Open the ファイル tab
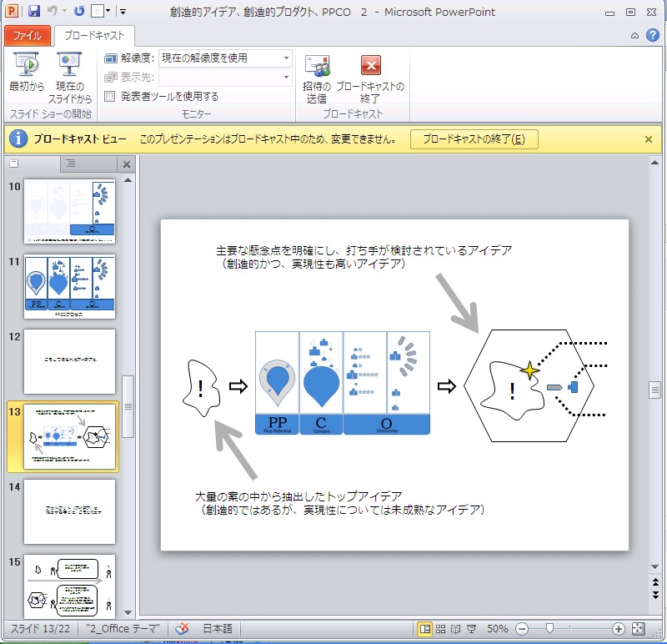 click(27, 36)
